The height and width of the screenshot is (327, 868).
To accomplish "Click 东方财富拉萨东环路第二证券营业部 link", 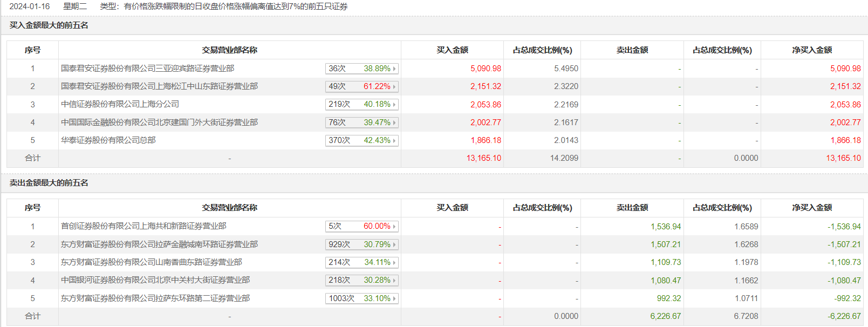I will [155, 298].
